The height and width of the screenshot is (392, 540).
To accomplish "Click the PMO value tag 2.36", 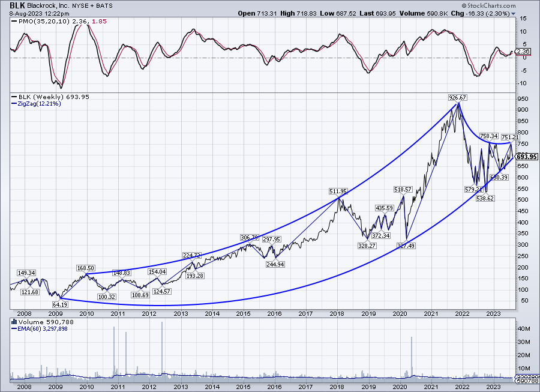I will point(524,52).
